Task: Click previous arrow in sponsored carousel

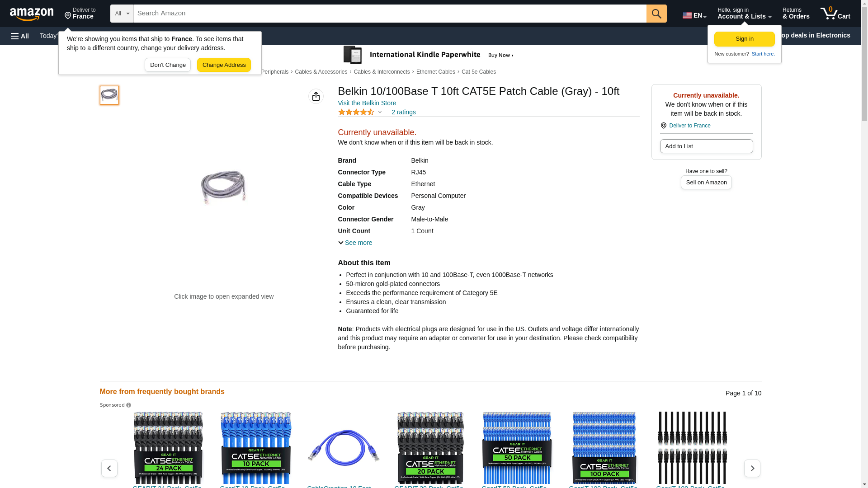Action: pyautogui.click(x=109, y=469)
